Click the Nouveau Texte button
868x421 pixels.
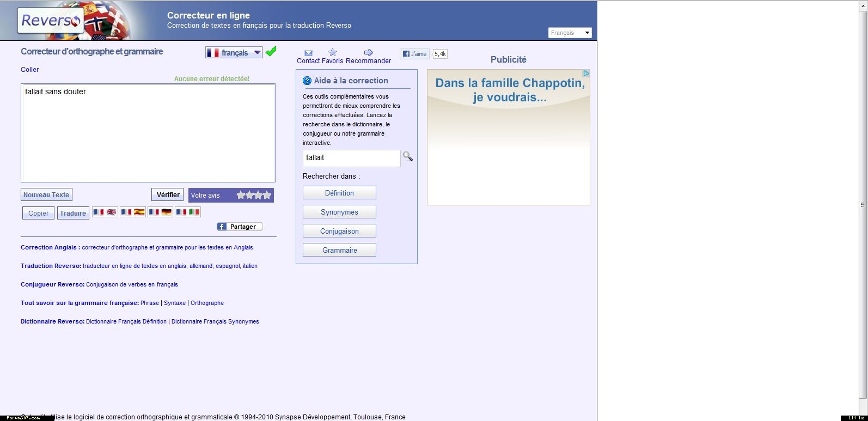pos(46,195)
